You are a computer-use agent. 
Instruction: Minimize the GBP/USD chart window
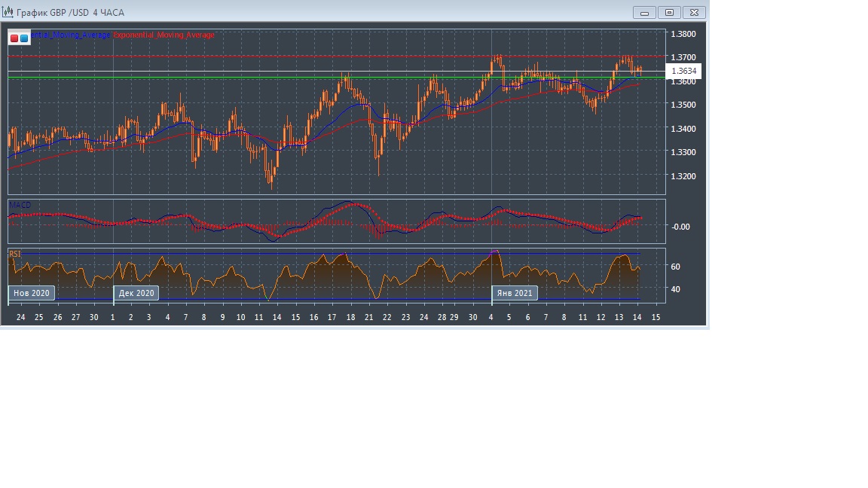pyautogui.click(x=645, y=12)
